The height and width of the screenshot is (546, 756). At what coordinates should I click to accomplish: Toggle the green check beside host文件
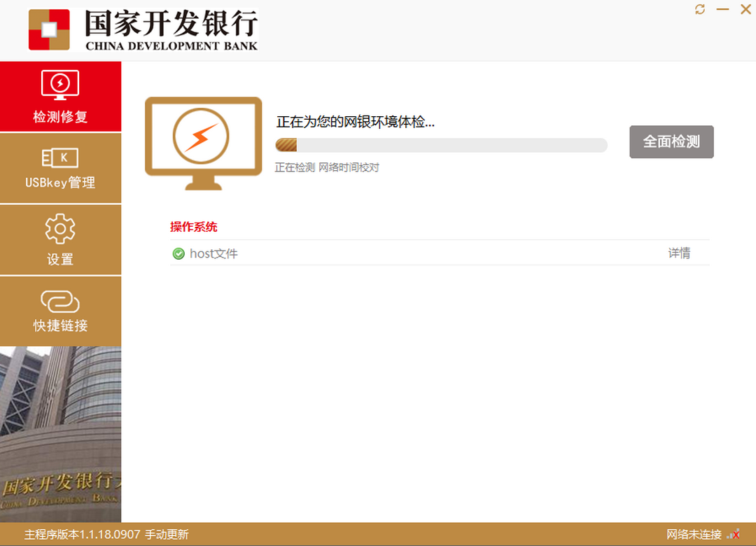(178, 253)
